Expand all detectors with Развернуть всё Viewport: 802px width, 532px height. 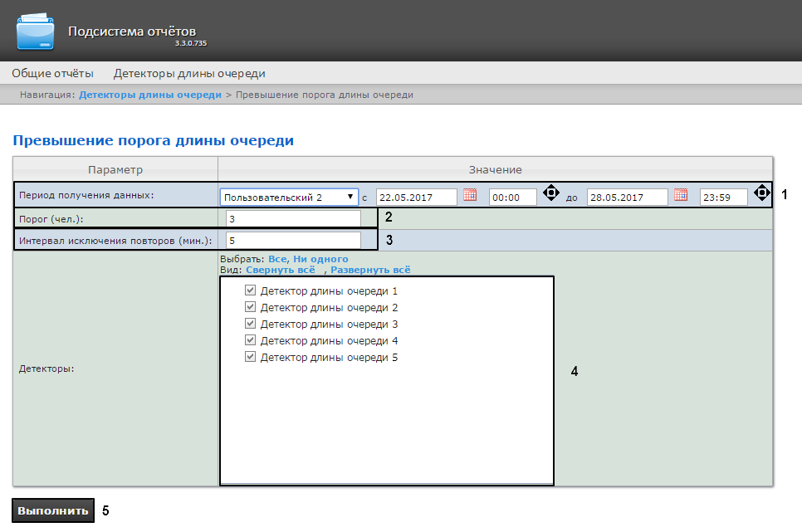click(x=370, y=270)
